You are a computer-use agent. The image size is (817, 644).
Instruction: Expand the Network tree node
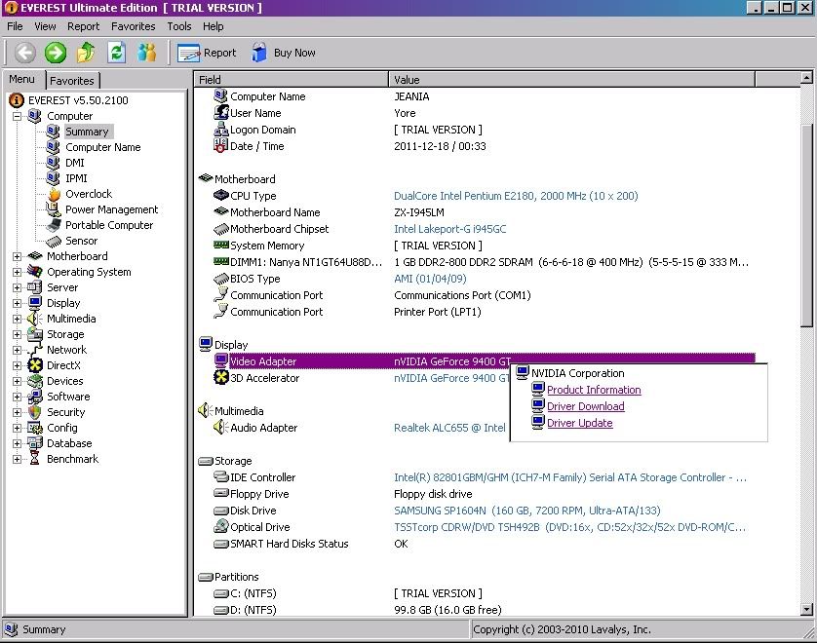pyautogui.click(x=18, y=351)
